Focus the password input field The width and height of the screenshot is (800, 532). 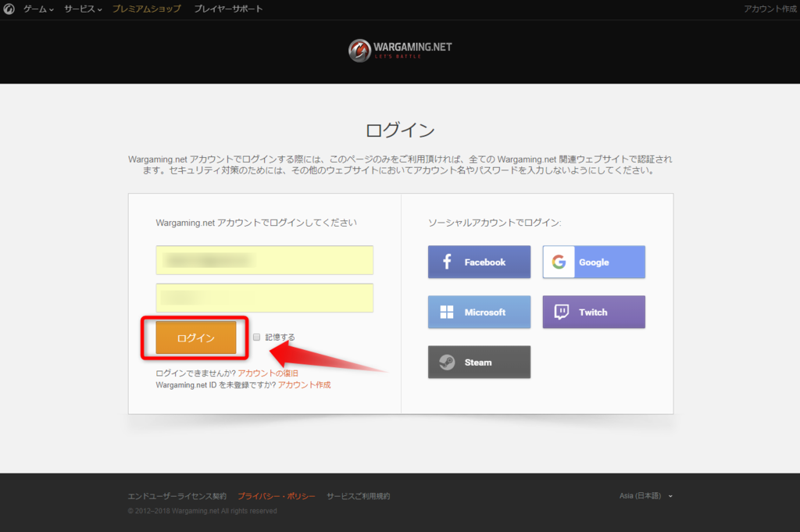point(264,298)
